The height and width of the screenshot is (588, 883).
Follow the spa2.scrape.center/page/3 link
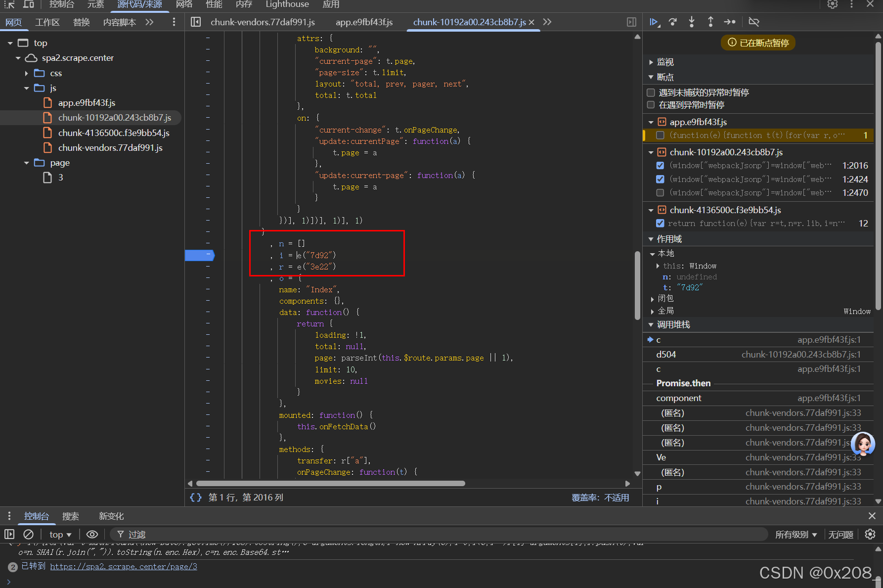click(124, 566)
